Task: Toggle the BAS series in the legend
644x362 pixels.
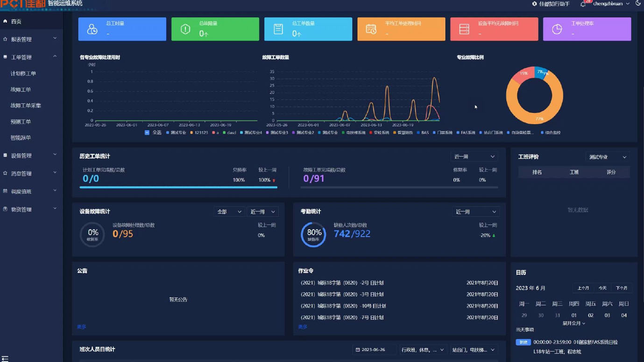Action: [x=422, y=132]
